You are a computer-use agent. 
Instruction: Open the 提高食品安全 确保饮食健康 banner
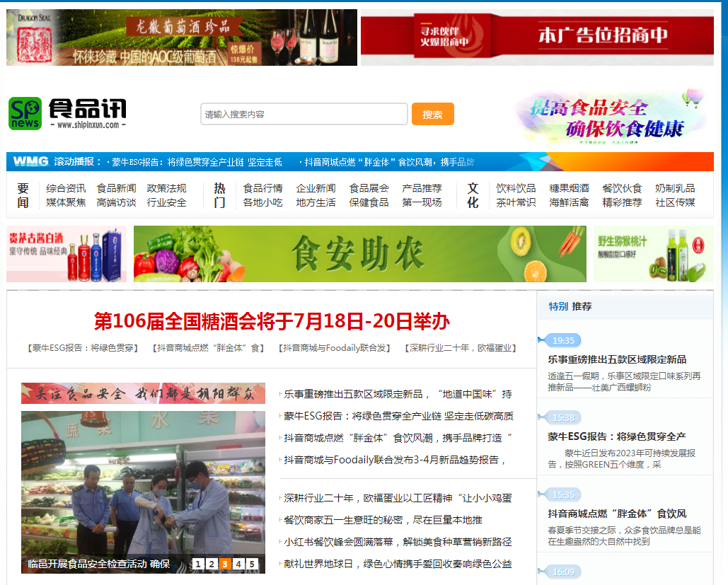click(x=611, y=116)
